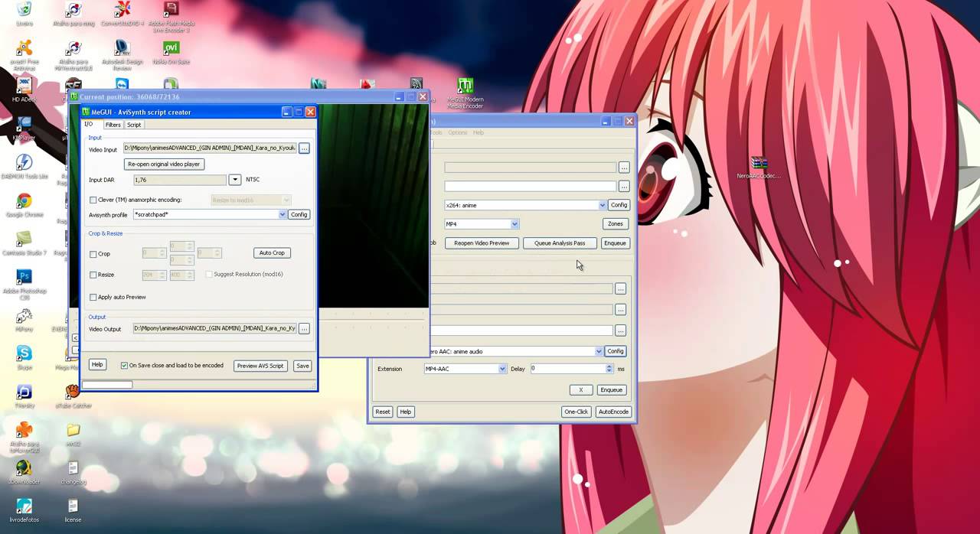Screen dimensions: 980x534
Task: Open the Nero AAC: anime audio dropdown
Action: click(599, 351)
